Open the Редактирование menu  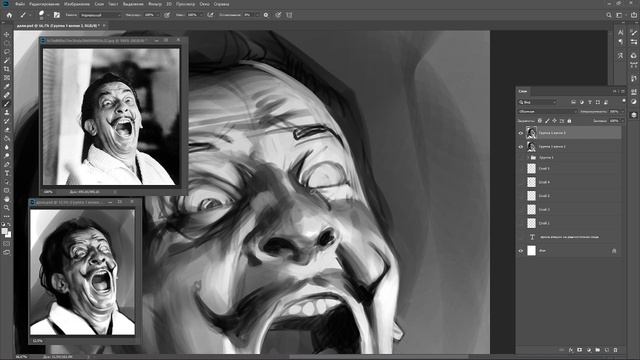[44, 4]
